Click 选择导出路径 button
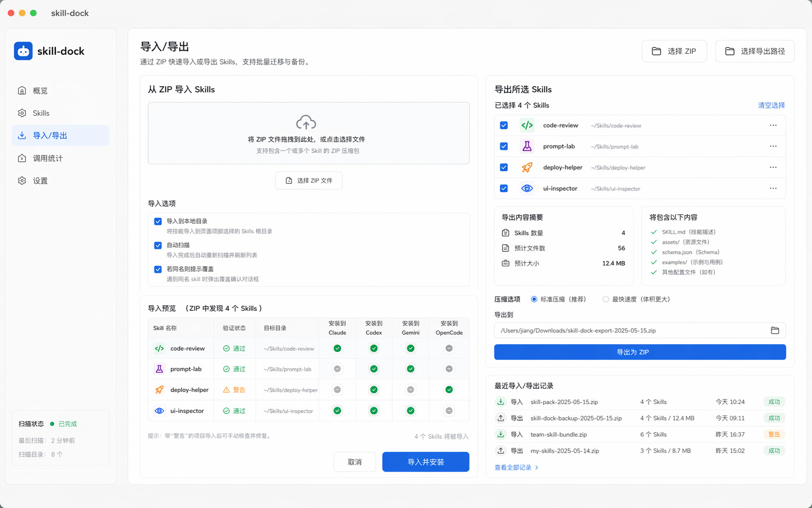 coord(755,51)
